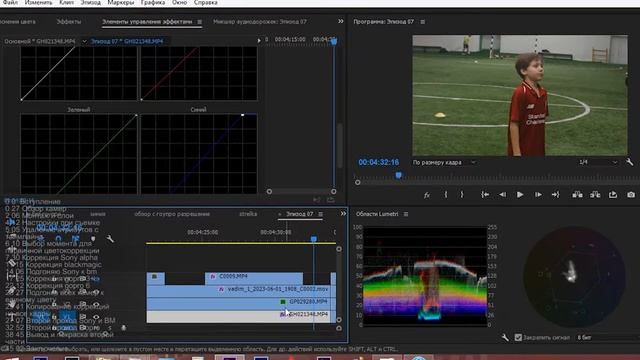Click the Effect Controls mini-timeline playhead
This screenshot has height=360, width=640.
click(334, 41)
